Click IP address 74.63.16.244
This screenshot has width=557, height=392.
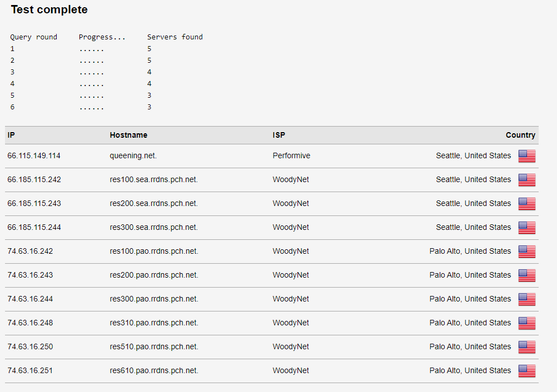point(30,299)
